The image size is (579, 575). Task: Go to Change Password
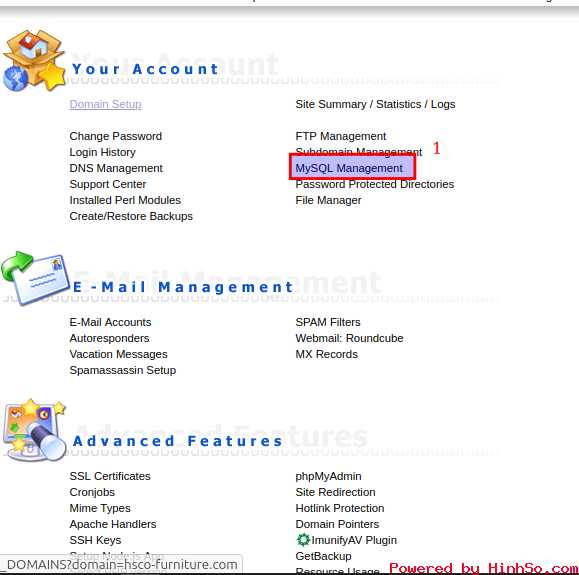coord(116,136)
